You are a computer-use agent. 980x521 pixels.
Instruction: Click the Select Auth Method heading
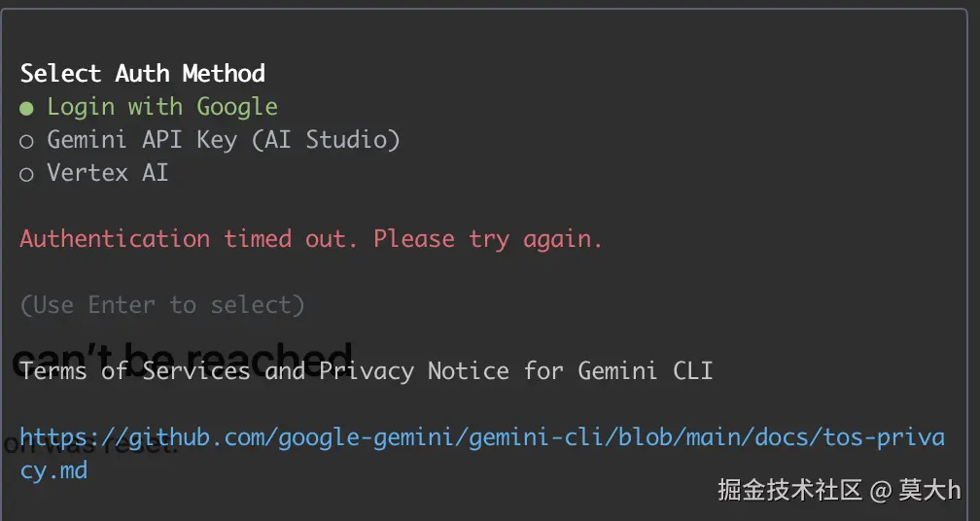click(142, 74)
